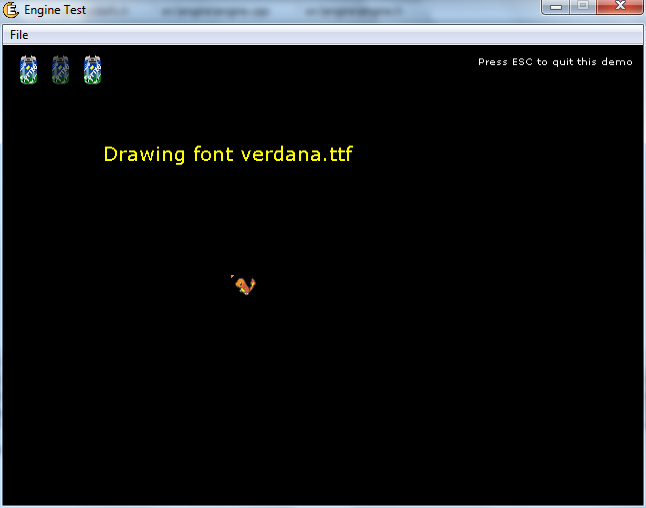Image resolution: width=646 pixels, height=508 pixels.
Task: Click the word 'demo' in the hint text
Action: 619,62
